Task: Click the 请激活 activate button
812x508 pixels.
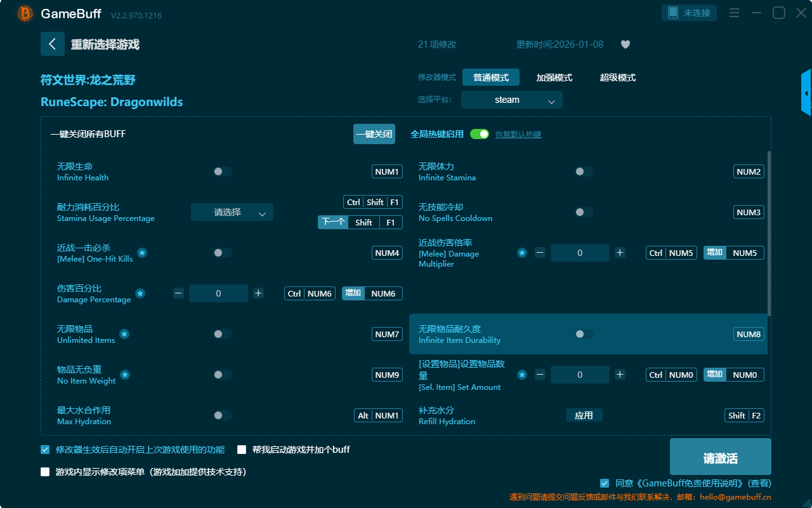Action: 720,458
